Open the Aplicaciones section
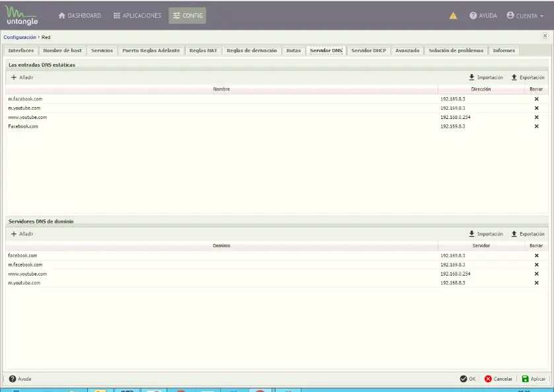Screen dimensions: 554x392 click(137, 16)
